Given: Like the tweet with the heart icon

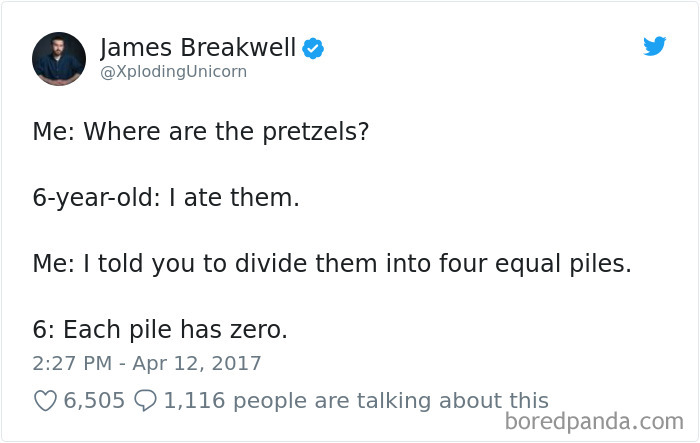Looking at the screenshot, I should click(x=45, y=401).
